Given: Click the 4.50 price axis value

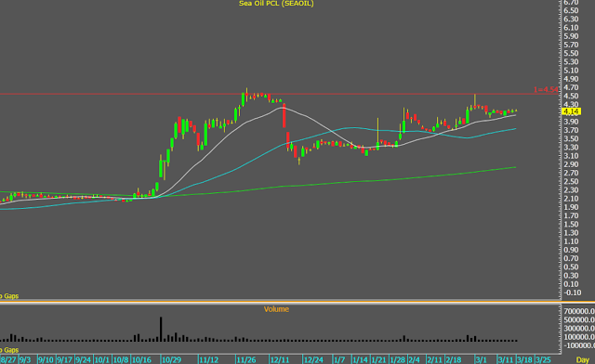Looking at the screenshot, I should coord(571,96).
